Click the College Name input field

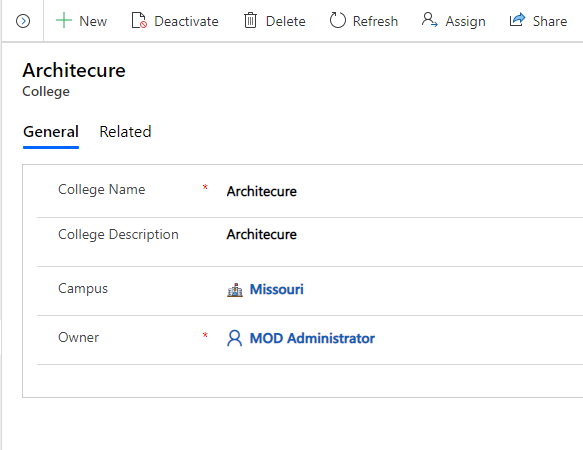pyautogui.click(x=403, y=191)
